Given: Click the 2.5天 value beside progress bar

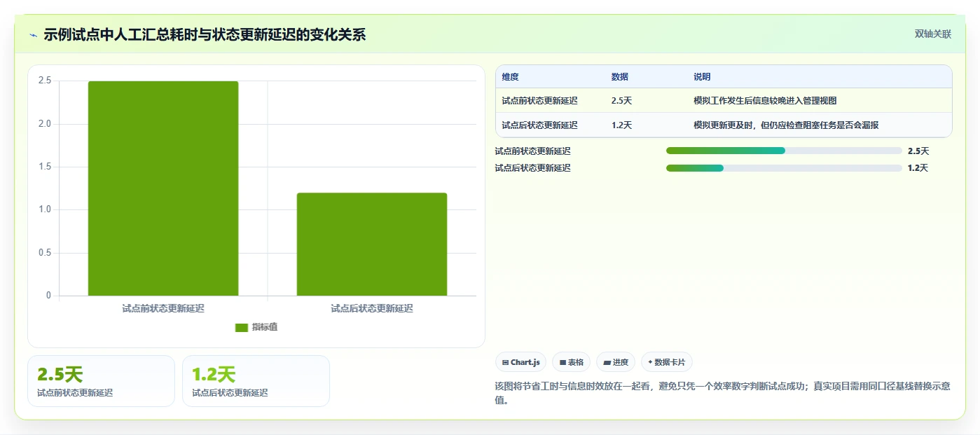Looking at the screenshot, I should click(918, 151).
